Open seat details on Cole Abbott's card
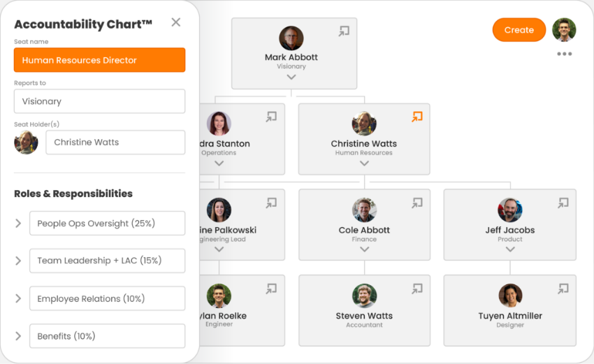Viewport: 594px width, 364px height. point(417,203)
